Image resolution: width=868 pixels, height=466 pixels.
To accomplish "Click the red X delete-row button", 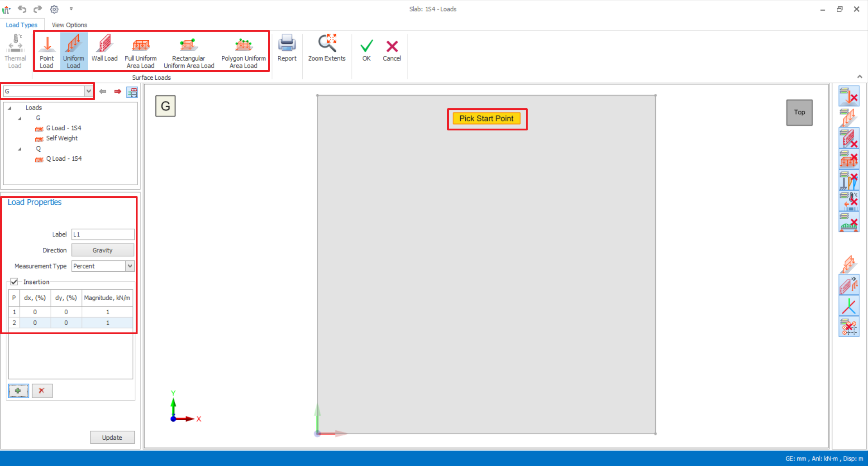I will (42, 390).
